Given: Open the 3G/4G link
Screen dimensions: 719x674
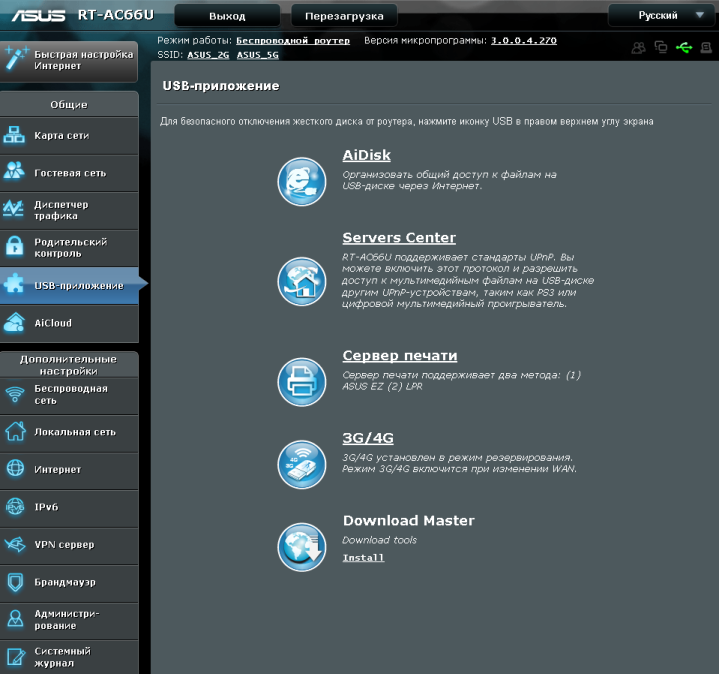Looking at the screenshot, I should [368, 438].
